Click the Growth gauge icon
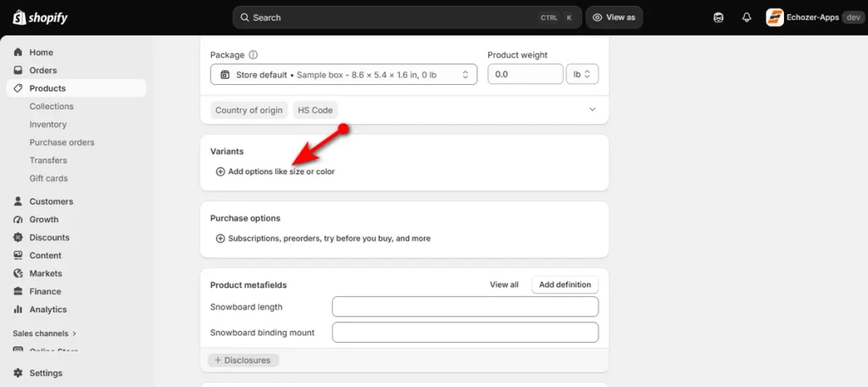The height and width of the screenshot is (387, 868). (19, 220)
